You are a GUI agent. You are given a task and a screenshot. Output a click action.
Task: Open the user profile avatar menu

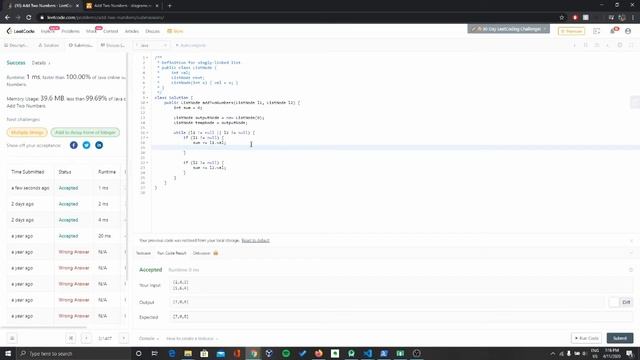[628, 31]
